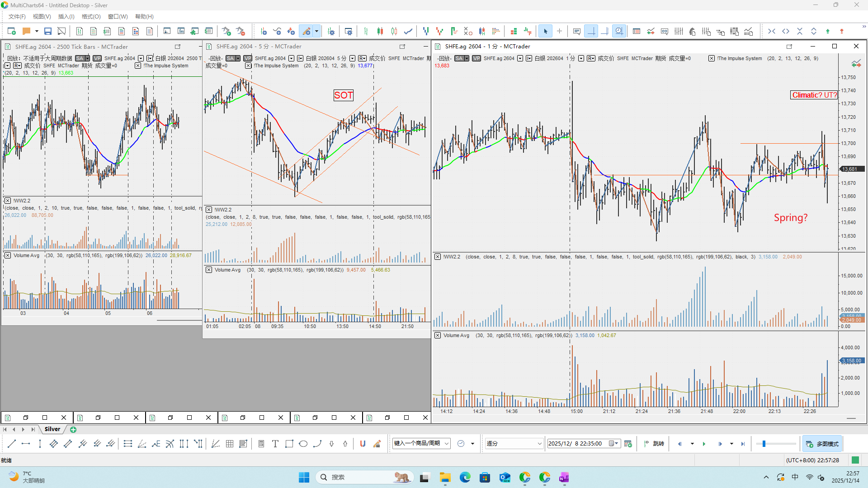
Task: Select the crosshair cursor tool
Action: click(x=559, y=31)
